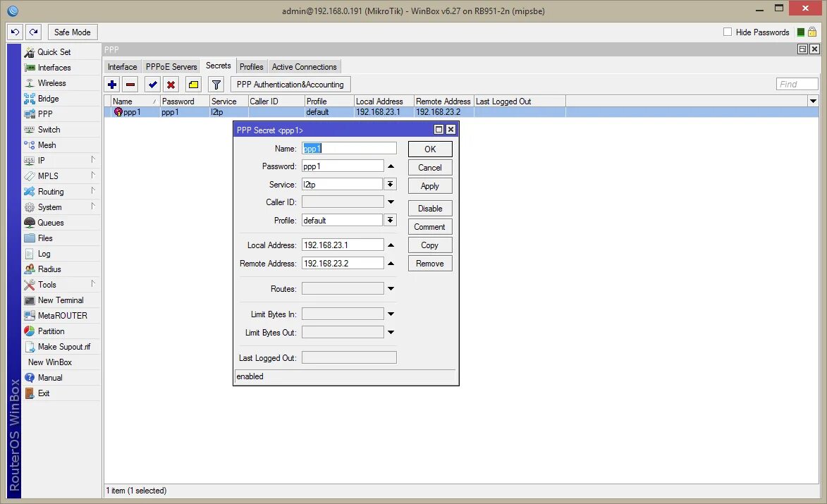Open the Interfaces sidebar item

tap(61, 68)
